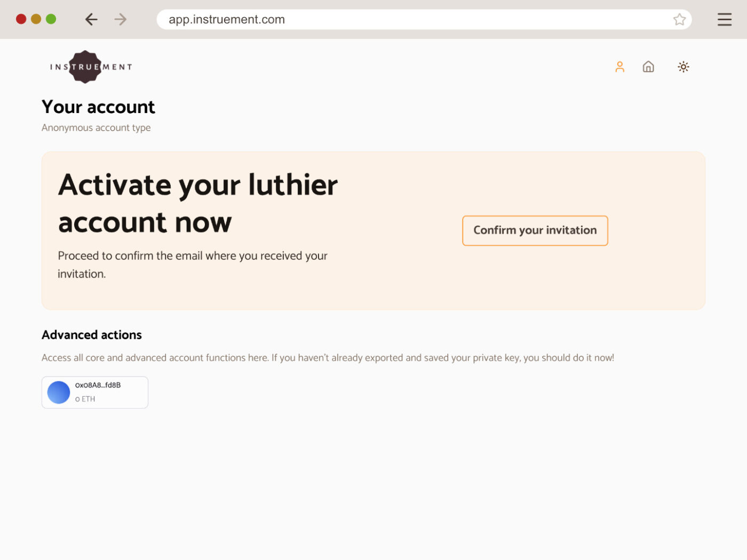The width and height of the screenshot is (747, 560).
Task: Select the Your account heading
Action: click(x=98, y=107)
